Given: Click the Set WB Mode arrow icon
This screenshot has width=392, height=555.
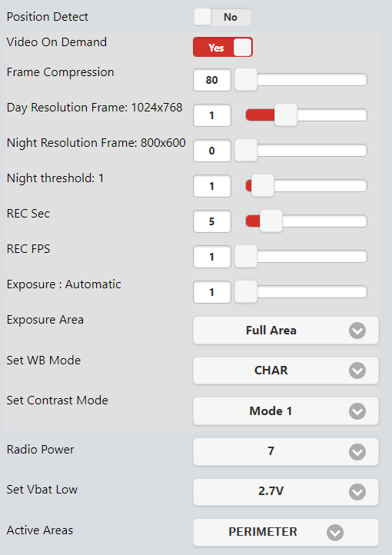Looking at the screenshot, I should pyautogui.click(x=357, y=371).
